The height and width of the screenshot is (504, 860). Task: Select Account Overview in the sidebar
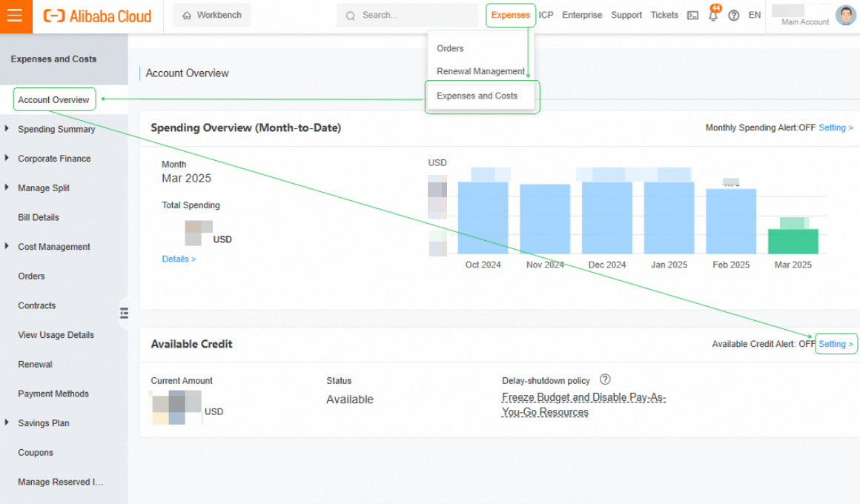[53, 100]
